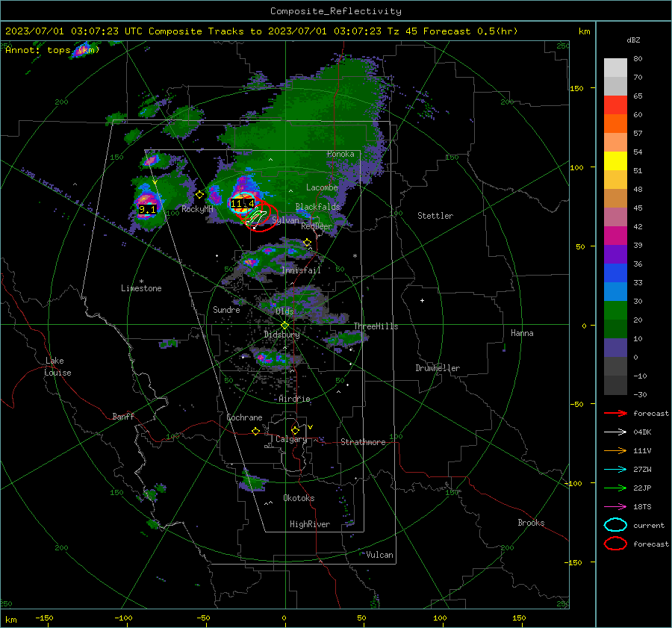Image resolution: width=672 pixels, height=628 pixels.
Task: Click the Vulcan label
Action: pos(380,555)
